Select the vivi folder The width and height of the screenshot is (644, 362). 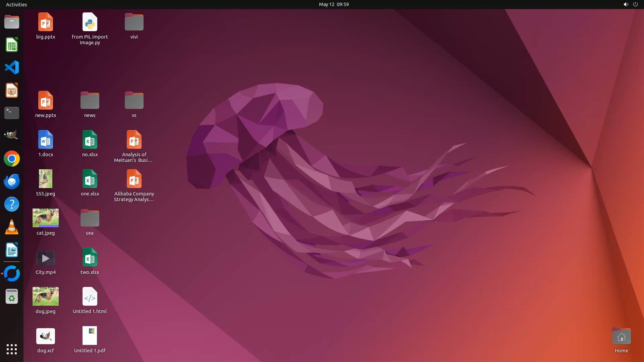pos(134,22)
